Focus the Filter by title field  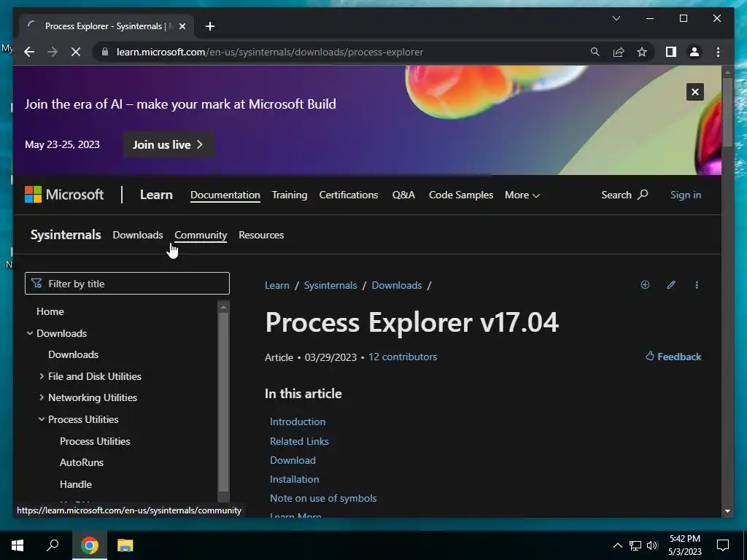127,284
